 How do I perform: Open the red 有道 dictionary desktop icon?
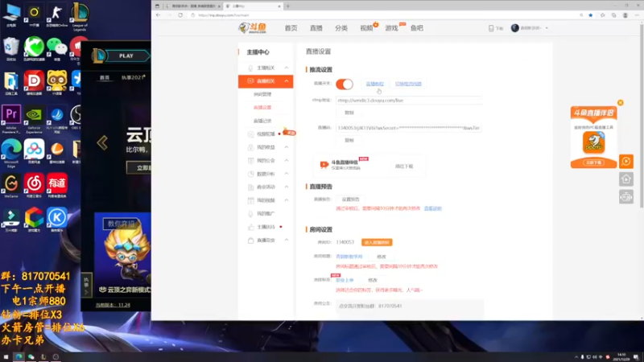pyautogui.click(x=57, y=186)
